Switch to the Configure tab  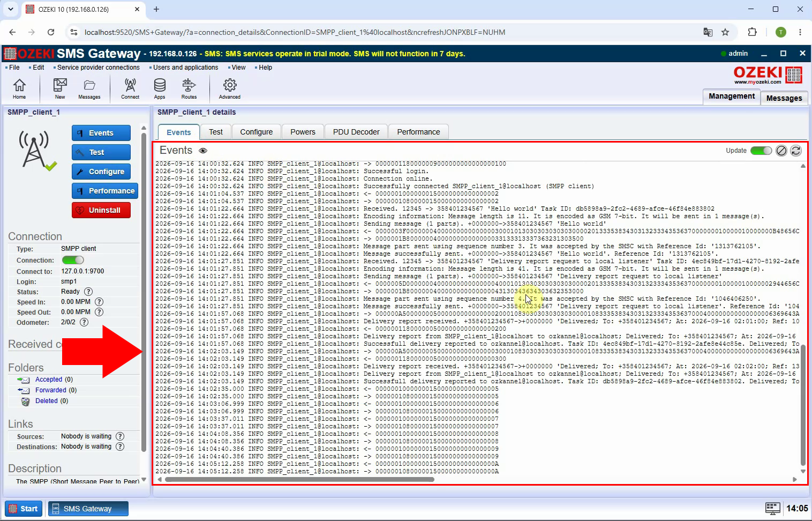tap(257, 132)
